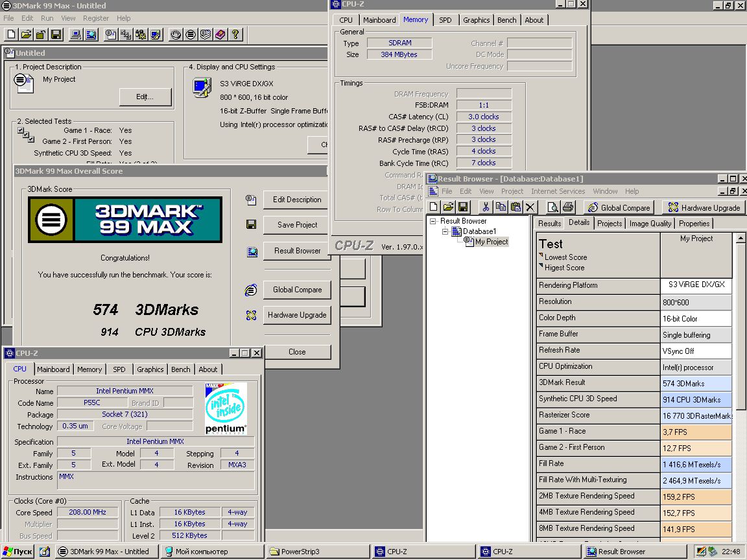Click the 3DMark striped-circle logo icon in the toolbar
The image size is (747, 560).
[191, 34]
